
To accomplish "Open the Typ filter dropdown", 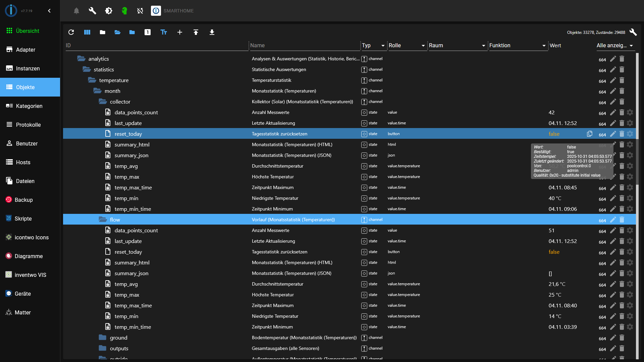I will coord(383,46).
